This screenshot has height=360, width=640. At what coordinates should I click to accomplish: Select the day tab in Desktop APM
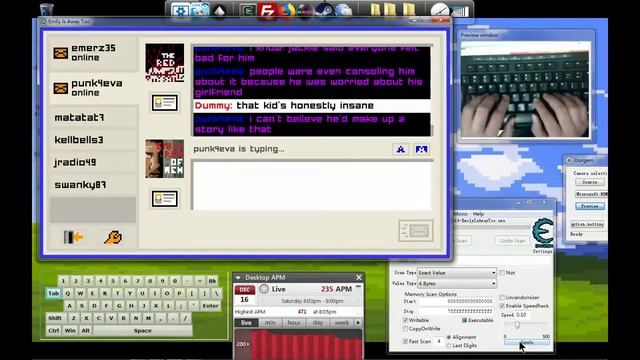click(x=318, y=323)
